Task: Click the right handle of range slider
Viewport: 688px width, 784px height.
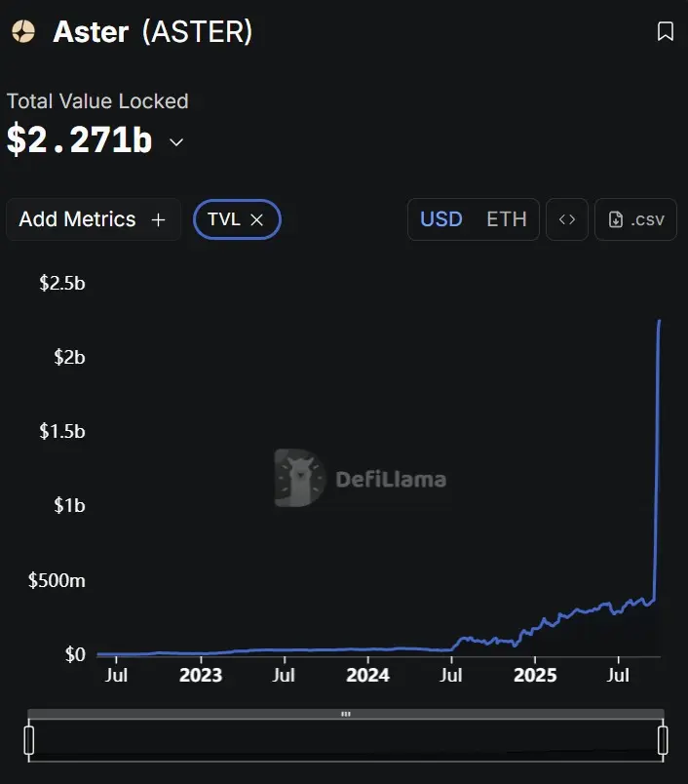Action: coord(663,741)
